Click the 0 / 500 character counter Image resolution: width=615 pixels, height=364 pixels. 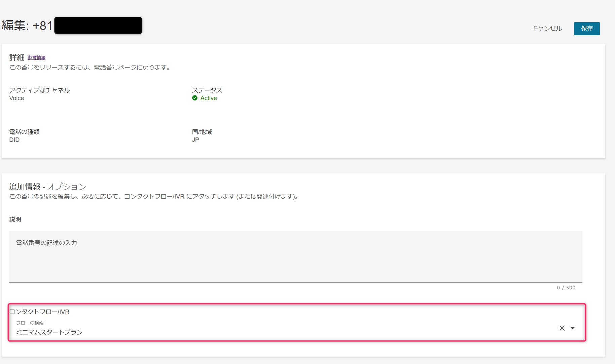(566, 288)
